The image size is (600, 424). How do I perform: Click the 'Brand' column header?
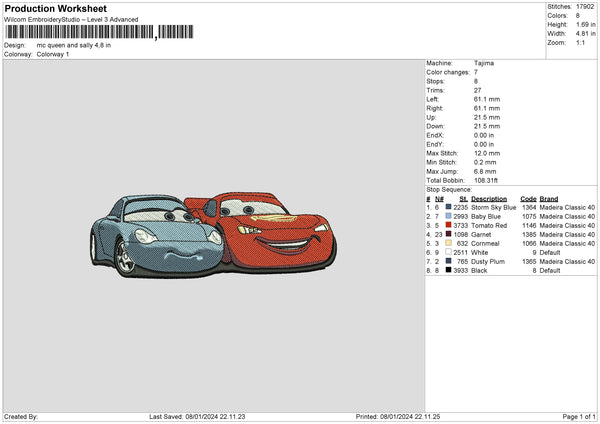549,199
